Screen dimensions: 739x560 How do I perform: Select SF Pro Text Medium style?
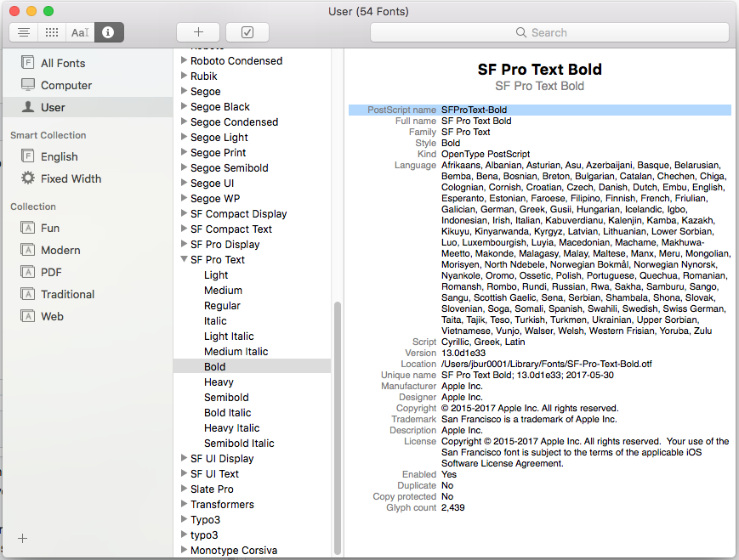(x=223, y=291)
